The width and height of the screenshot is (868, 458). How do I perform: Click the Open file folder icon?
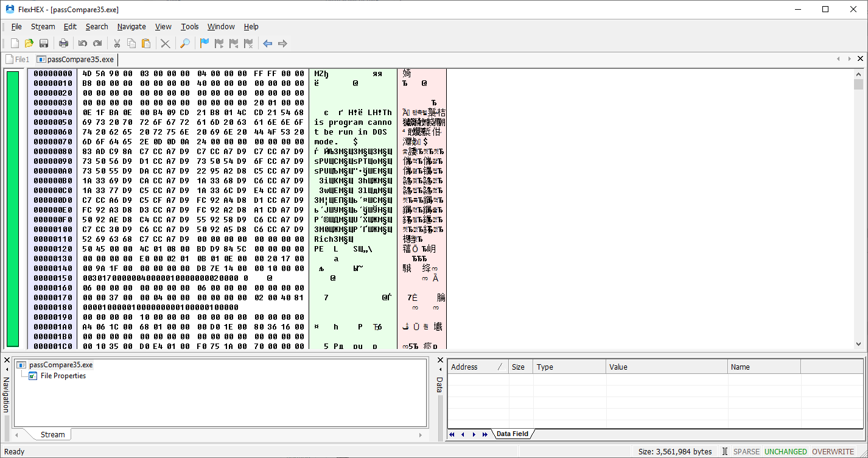[x=29, y=43]
